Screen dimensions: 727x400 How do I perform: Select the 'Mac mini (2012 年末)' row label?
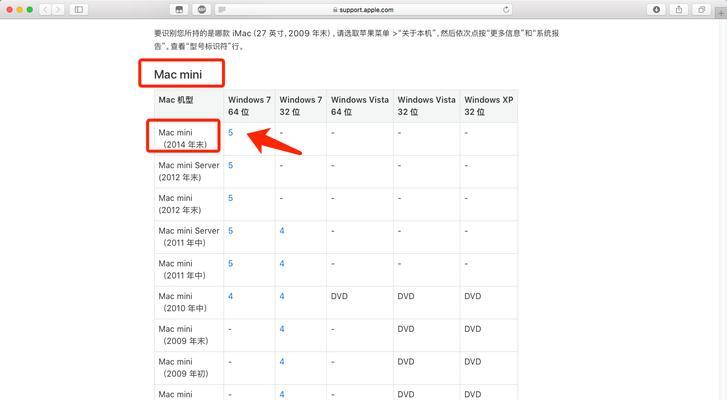pyautogui.click(x=180, y=204)
